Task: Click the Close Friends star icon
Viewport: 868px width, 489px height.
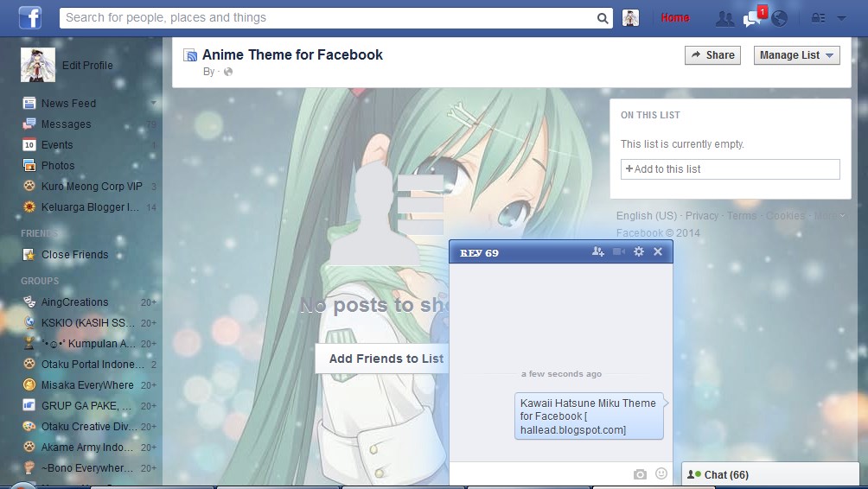Action: point(29,255)
